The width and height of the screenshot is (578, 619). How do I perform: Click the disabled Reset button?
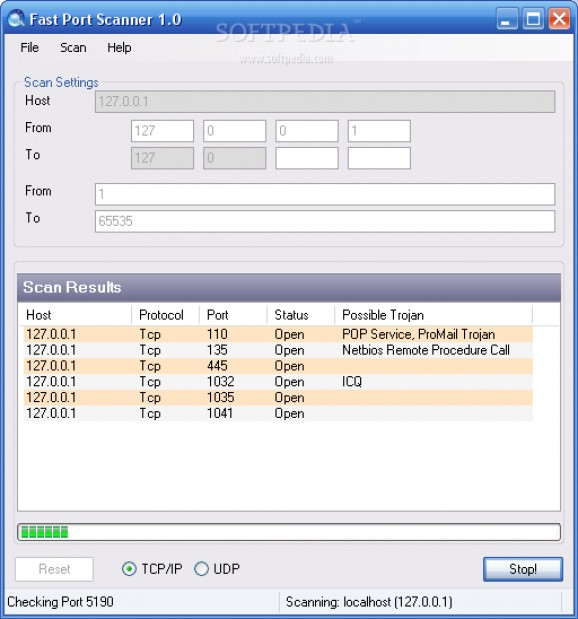[x=54, y=569]
